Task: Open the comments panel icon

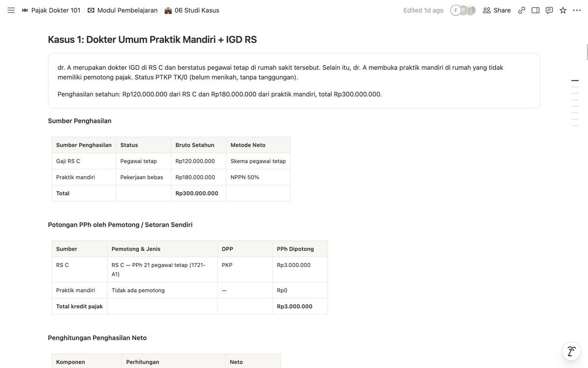Action: point(549,10)
